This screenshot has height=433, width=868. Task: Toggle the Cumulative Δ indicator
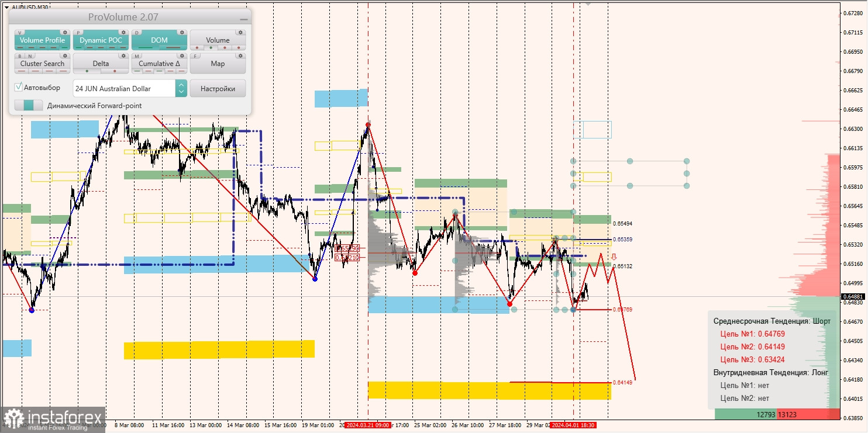pos(159,64)
